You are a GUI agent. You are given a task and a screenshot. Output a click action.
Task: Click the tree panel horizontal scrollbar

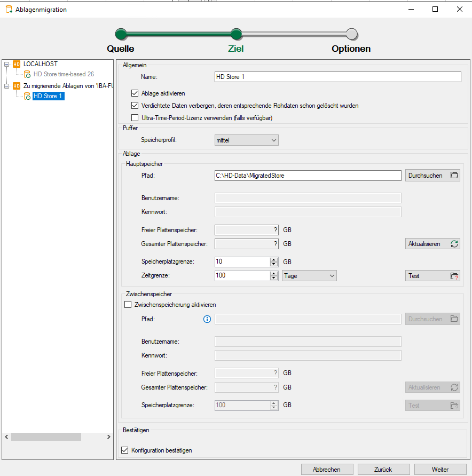(x=46, y=437)
